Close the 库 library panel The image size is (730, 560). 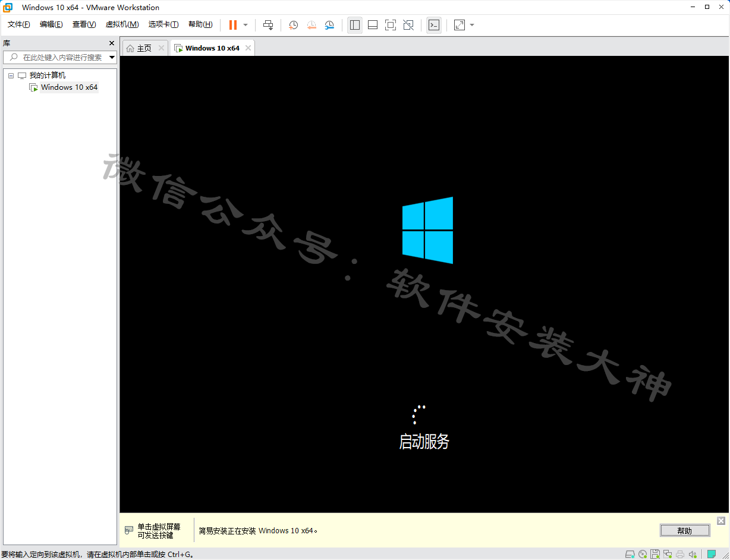pyautogui.click(x=112, y=43)
